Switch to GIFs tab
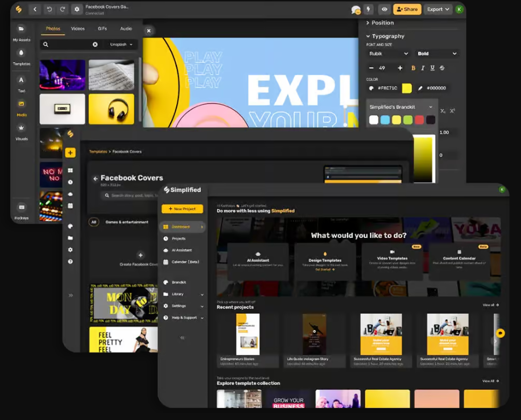The height and width of the screenshot is (420, 521). tap(102, 28)
